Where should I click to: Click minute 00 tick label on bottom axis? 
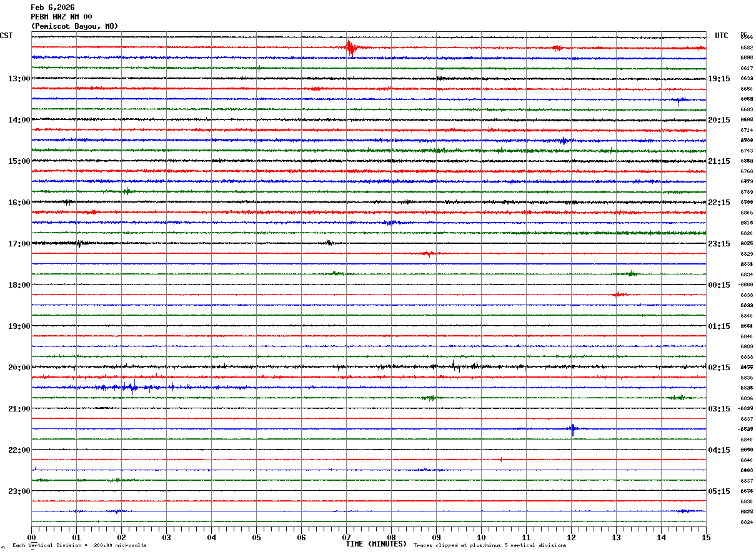32,537
